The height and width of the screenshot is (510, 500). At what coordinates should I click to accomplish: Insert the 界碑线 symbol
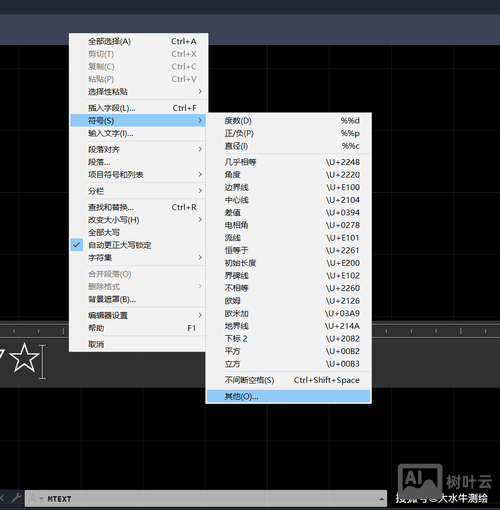tap(289, 276)
